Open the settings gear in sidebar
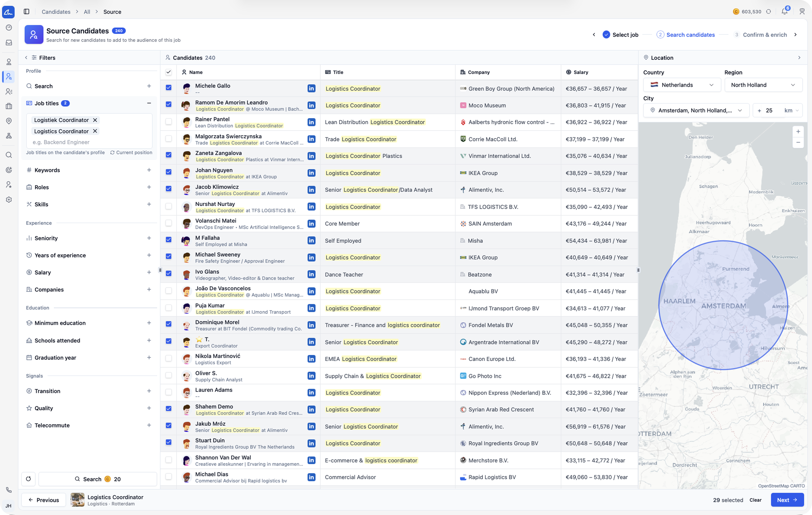 click(9, 200)
